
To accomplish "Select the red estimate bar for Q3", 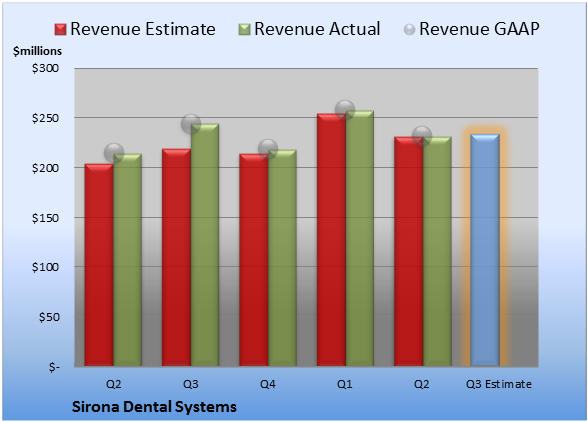I will [x=176, y=257].
